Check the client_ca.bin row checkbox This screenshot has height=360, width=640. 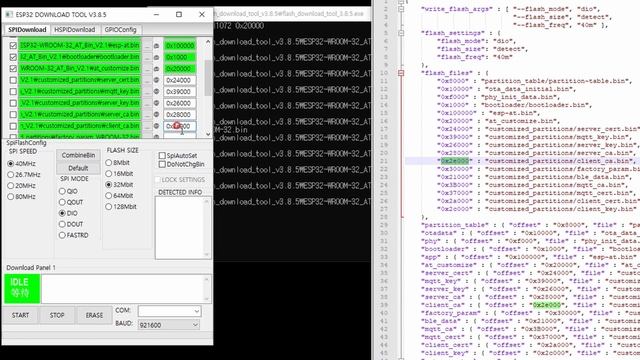[x=13, y=126]
